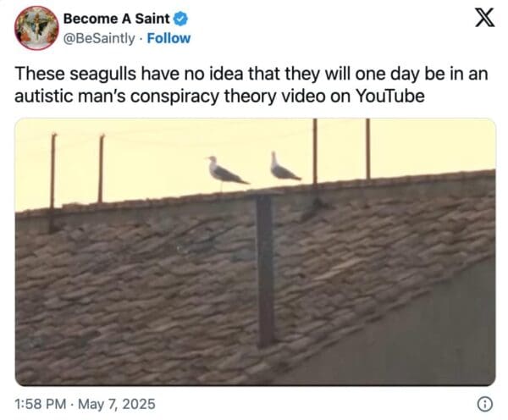View the Become A Saint profile avatar
508x420 pixels.
(x=36, y=28)
